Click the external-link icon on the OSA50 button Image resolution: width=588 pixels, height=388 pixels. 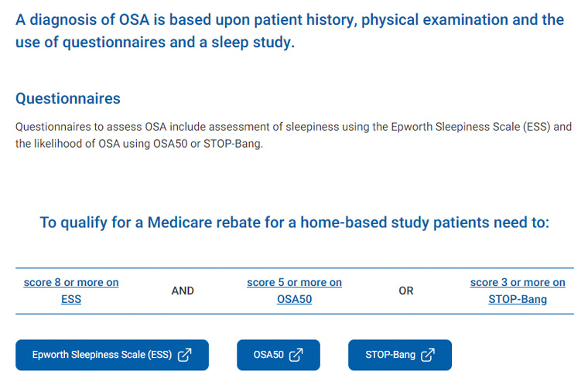coord(296,356)
